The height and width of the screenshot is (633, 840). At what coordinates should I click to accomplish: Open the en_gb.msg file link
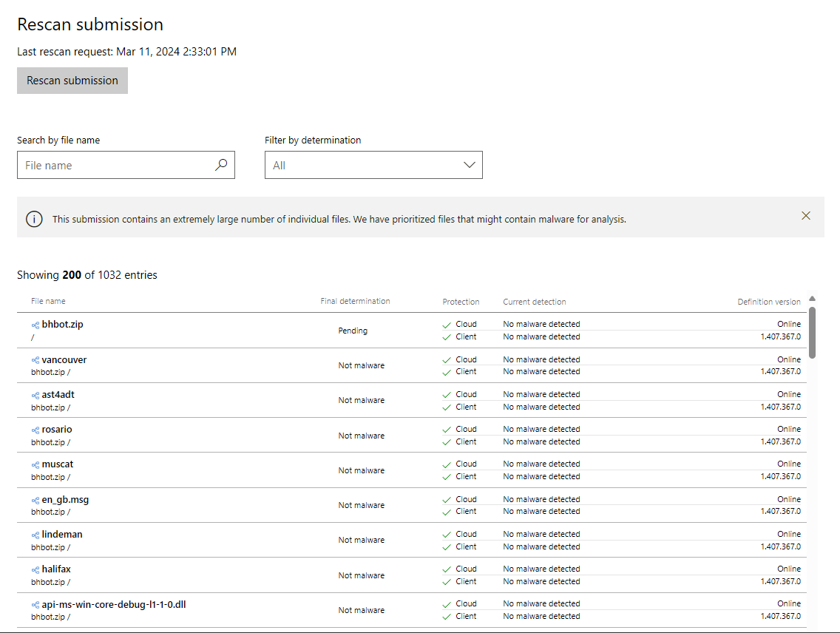[65, 499]
